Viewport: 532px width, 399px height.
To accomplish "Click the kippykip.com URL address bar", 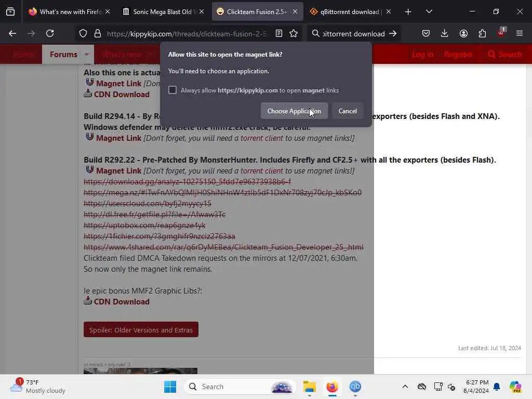I will (x=188, y=34).
